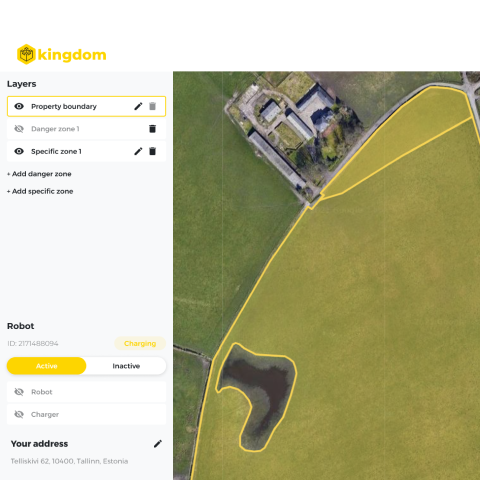The width and height of the screenshot is (480, 480).
Task: Select the Danger zone 1 row
Action: click(x=86, y=129)
